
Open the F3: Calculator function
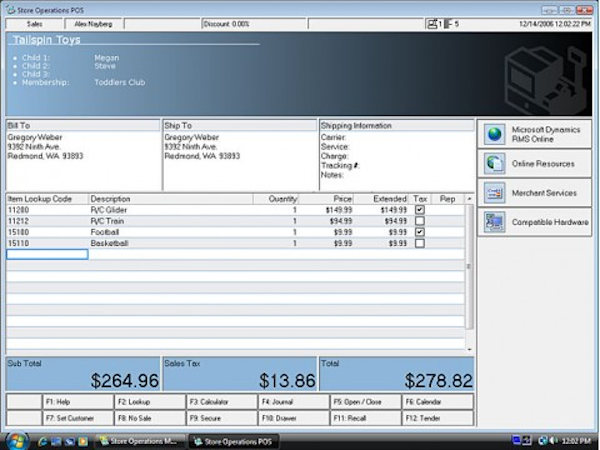click(222, 401)
